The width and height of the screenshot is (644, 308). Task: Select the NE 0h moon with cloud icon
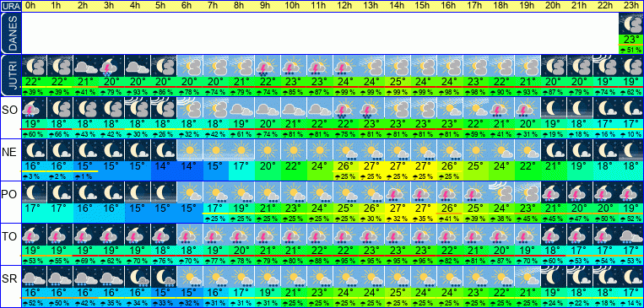34,150
